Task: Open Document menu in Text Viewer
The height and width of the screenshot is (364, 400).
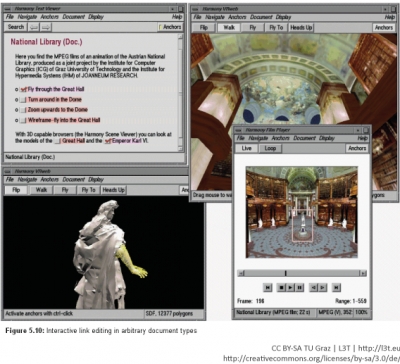Action: point(73,17)
